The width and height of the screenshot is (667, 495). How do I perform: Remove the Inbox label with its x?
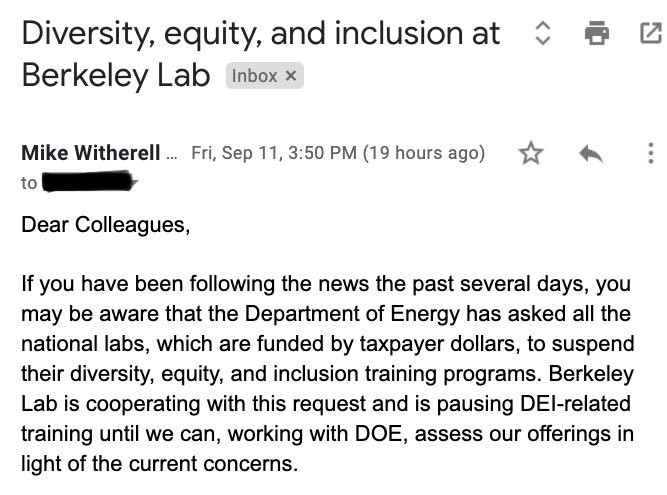click(x=291, y=76)
